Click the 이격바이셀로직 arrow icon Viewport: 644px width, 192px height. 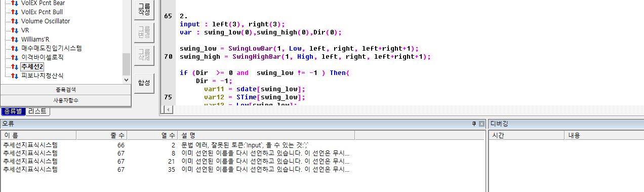click(15, 58)
